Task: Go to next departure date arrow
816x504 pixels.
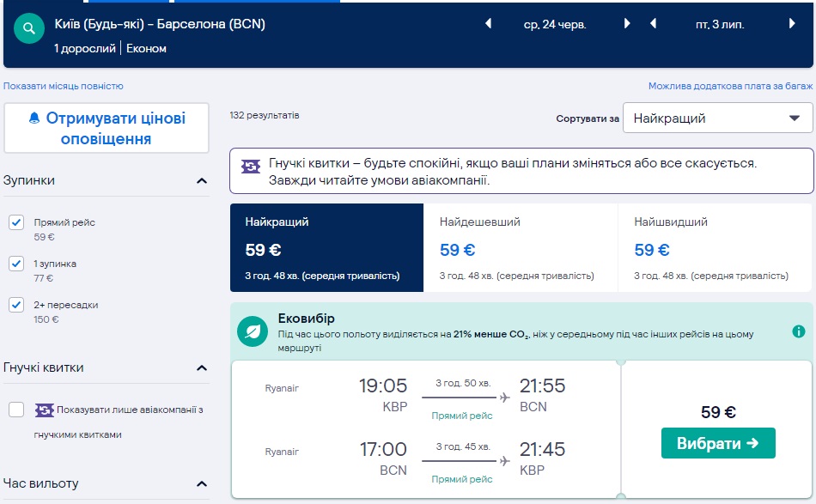Action: tap(627, 24)
